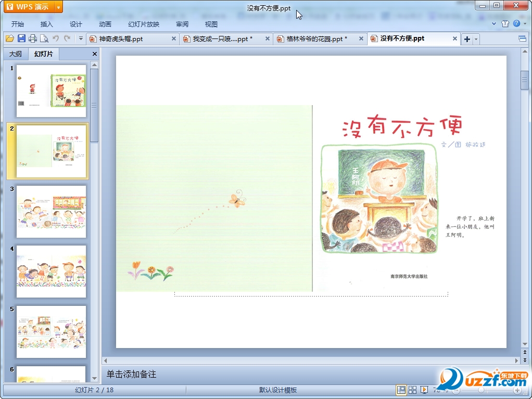The image size is (532, 399).
Task: Go to next slide double-arrow button
Action: tap(525, 360)
